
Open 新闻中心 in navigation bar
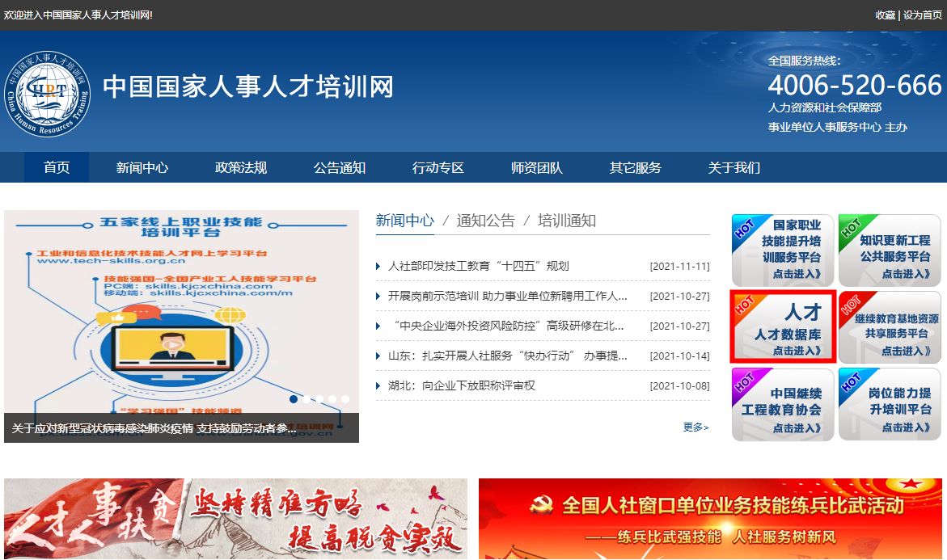point(142,168)
